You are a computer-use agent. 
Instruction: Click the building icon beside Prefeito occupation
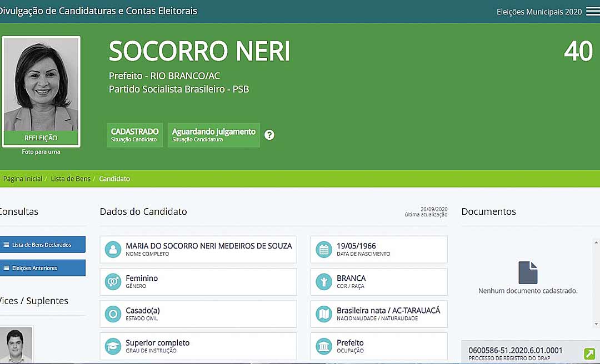324,347
